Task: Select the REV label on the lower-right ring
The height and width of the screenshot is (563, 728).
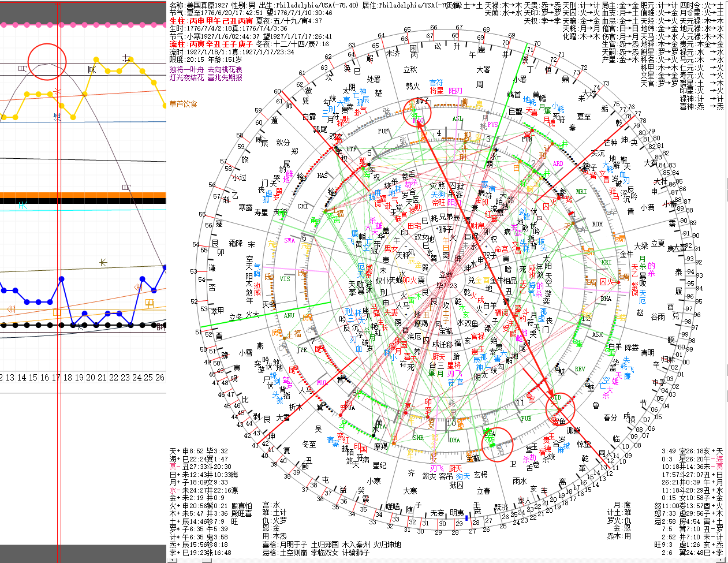Action: [x=580, y=369]
